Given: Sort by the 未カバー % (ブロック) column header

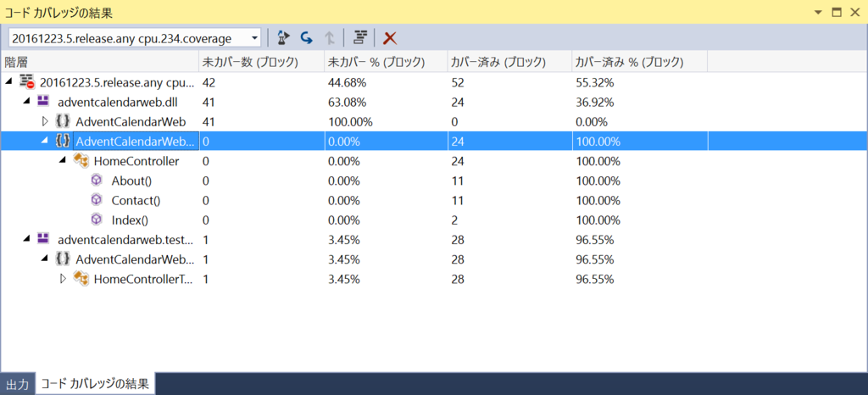Looking at the screenshot, I should point(386,62).
